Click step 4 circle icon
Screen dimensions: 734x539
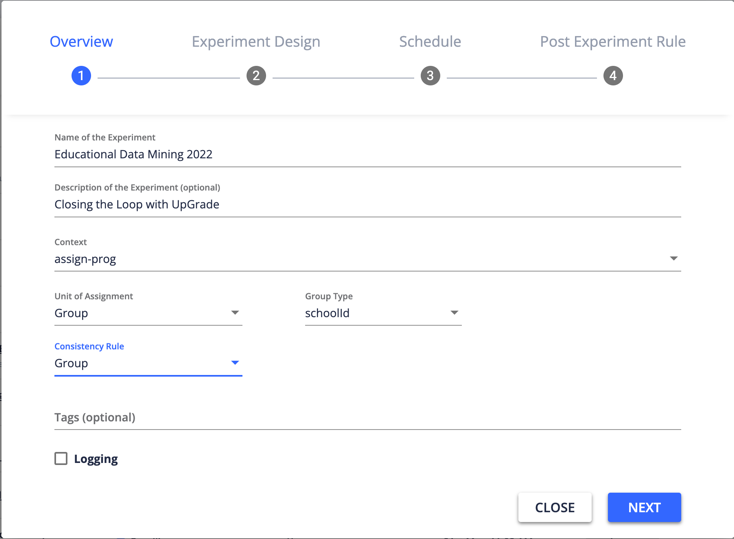tap(613, 76)
